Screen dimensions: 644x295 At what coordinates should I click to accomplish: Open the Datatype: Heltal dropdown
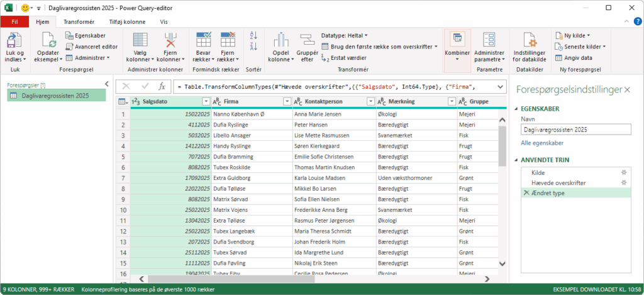coord(344,35)
